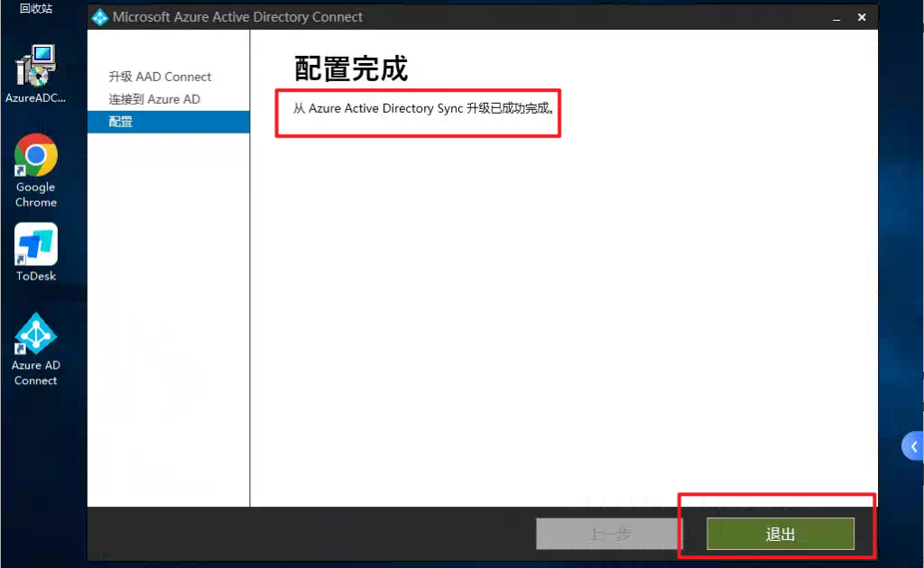Screen dimensions: 924x568
Task: Click the Microsoft Azure Active Directory Connect title
Action: pyautogui.click(x=237, y=17)
